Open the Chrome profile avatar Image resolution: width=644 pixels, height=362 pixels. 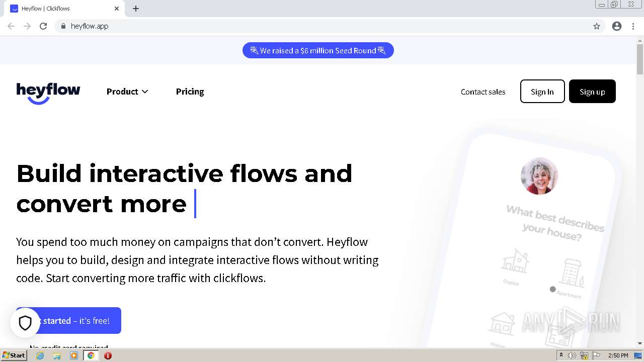pos(617,26)
